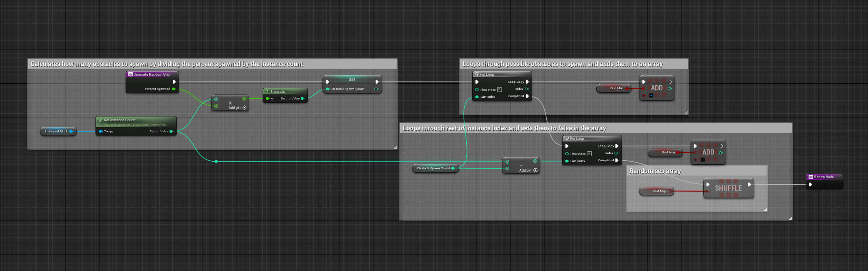Viewport: 868px width, 271px height.
Task: Click the Obstacle Spawn Count getter output pin
Action: click(x=453, y=168)
